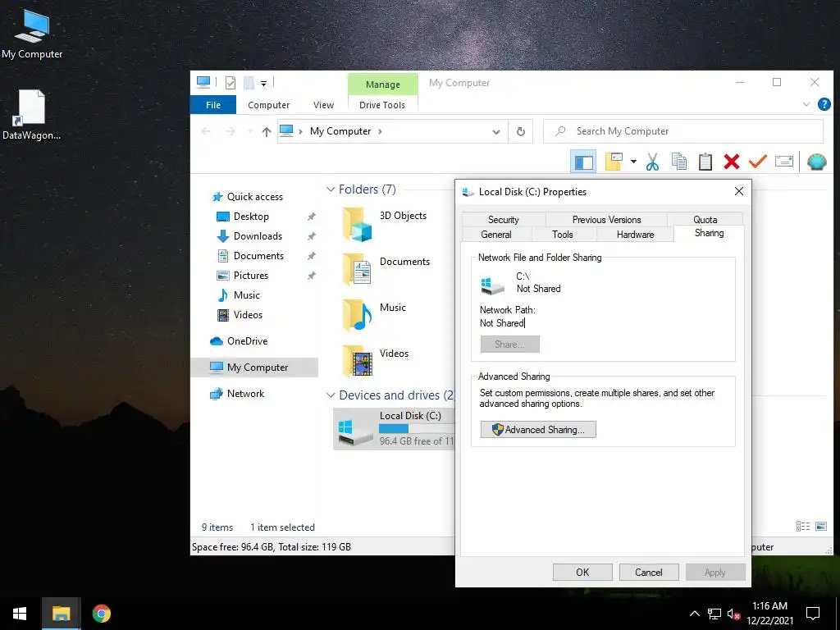Click the blue Help question mark icon
The image size is (840, 630).
pyautogui.click(x=824, y=104)
